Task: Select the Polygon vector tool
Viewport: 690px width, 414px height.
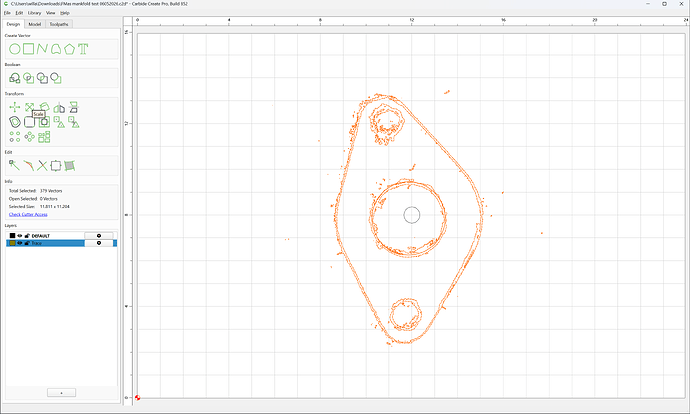Action: click(70, 49)
